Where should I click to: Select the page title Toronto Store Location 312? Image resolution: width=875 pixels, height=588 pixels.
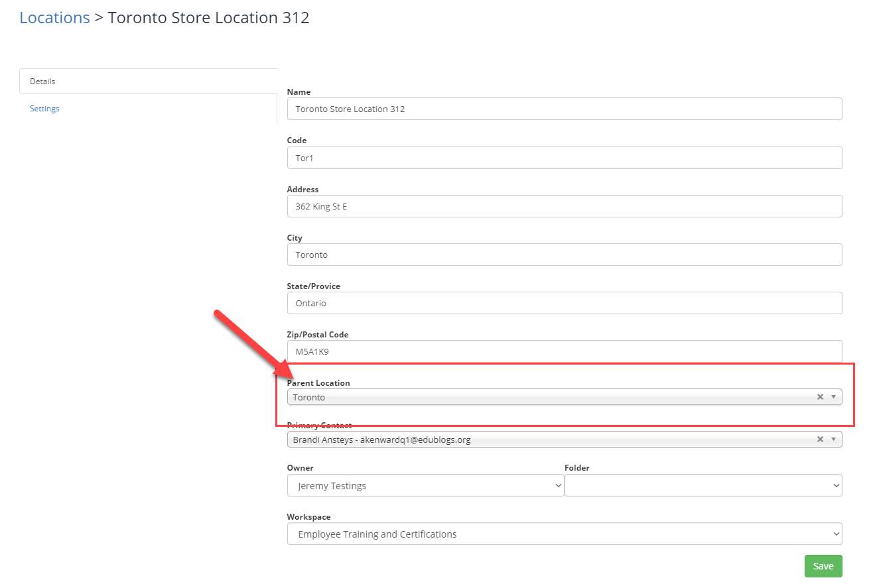[x=208, y=18]
